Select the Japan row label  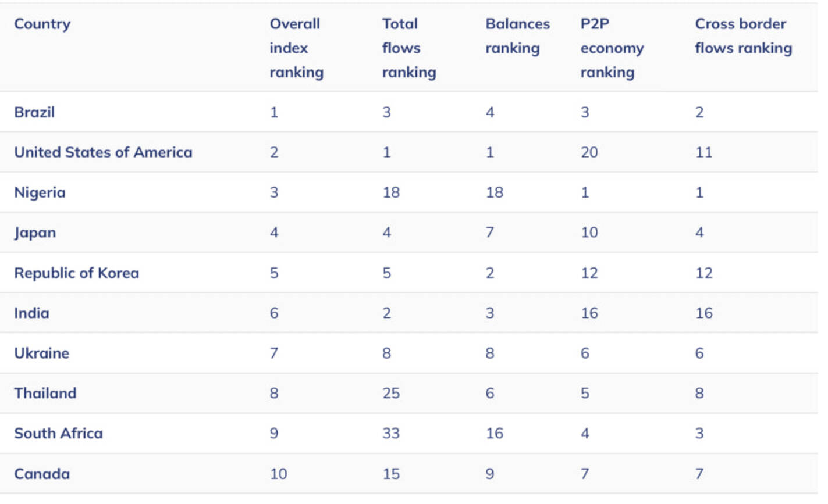pyautogui.click(x=35, y=233)
